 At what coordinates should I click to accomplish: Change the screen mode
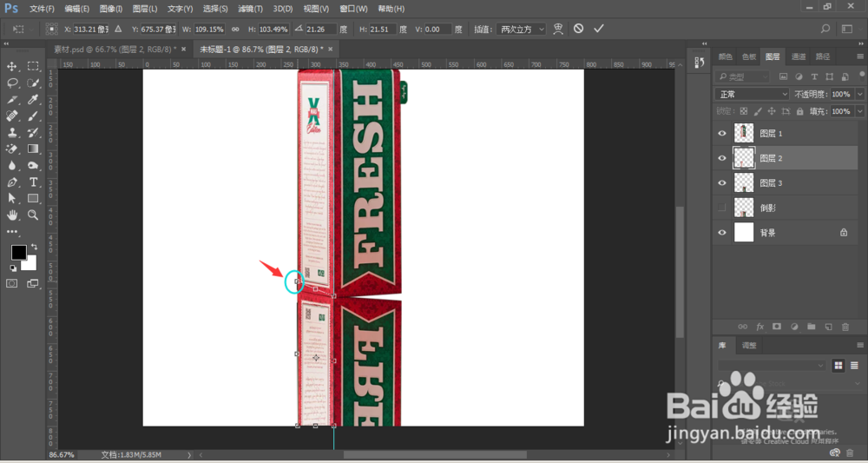[33, 283]
